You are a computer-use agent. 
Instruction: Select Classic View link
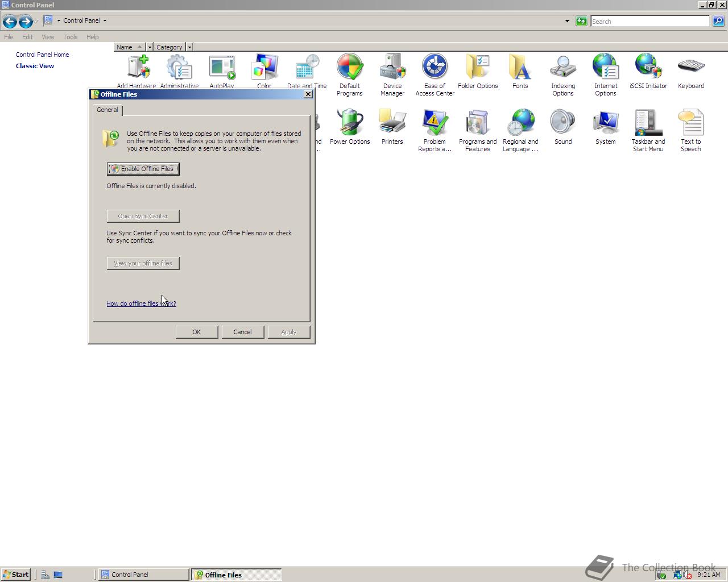coord(35,66)
